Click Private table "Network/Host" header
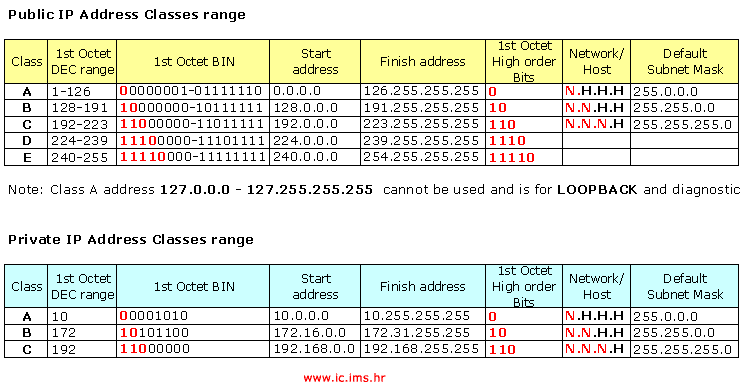The width and height of the screenshot is (745, 382). coord(597,286)
